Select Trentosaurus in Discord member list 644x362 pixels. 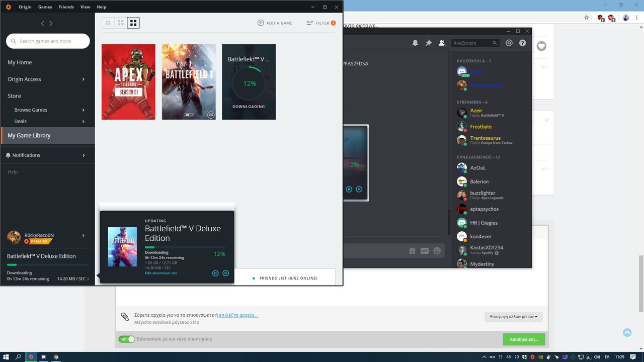pos(491,140)
